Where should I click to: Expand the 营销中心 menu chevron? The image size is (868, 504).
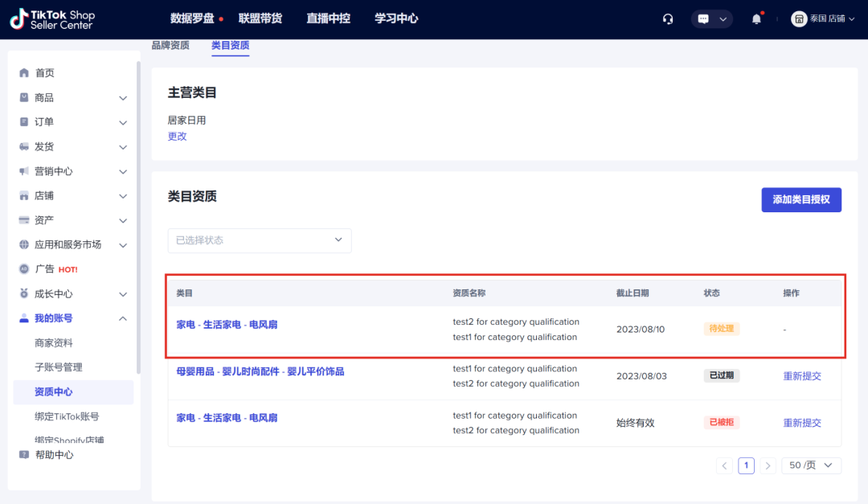123,172
